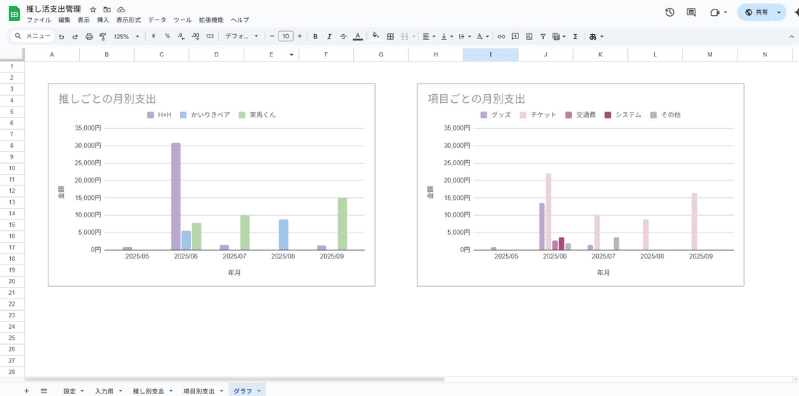Open the text color picker
Viewport: 799px width, 396px height.
coord(358,37)
